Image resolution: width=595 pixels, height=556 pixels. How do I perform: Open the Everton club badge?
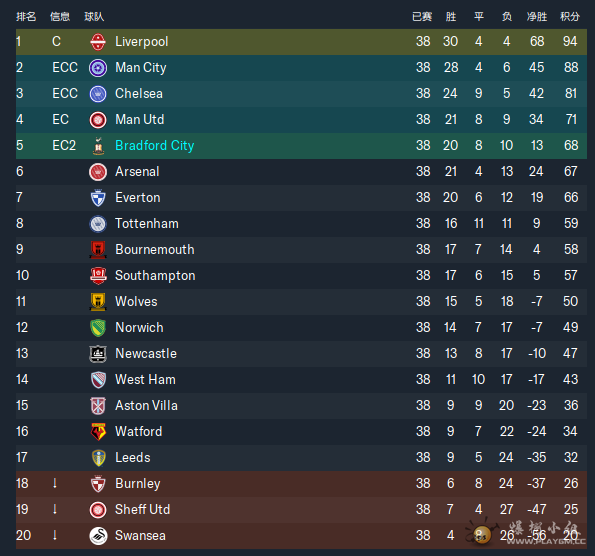[x=98, y=198]
